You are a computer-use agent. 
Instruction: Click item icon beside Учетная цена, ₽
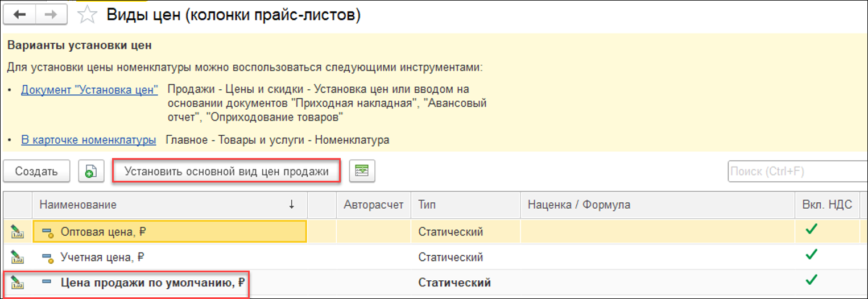tap(48, 258)
